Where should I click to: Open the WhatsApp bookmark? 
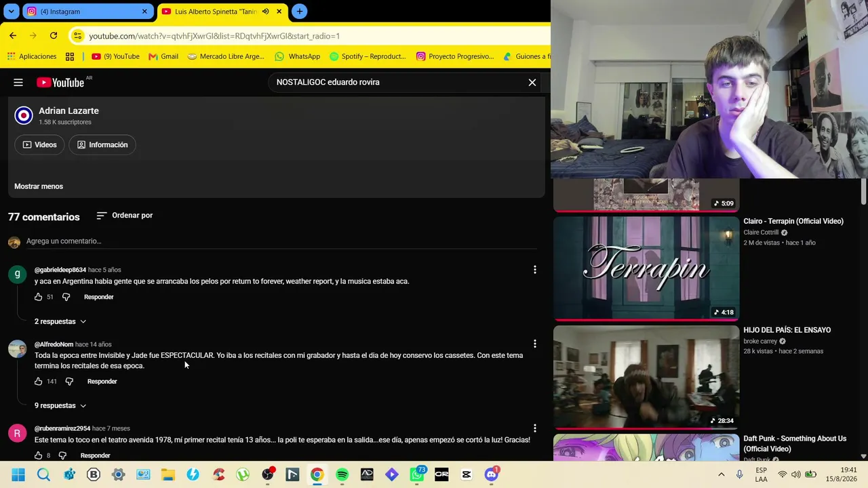click(297, 56)
